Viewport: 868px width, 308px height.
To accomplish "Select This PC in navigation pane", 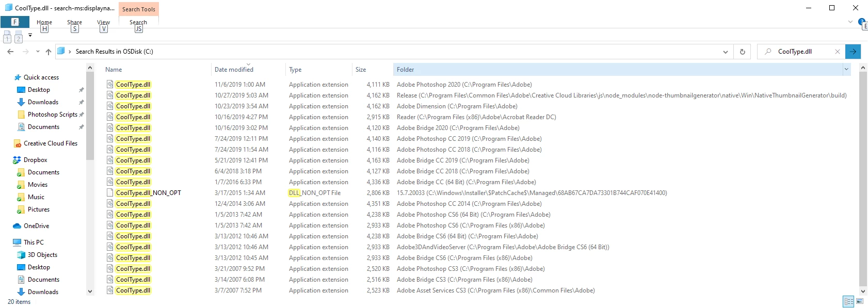I will point(34,242).
